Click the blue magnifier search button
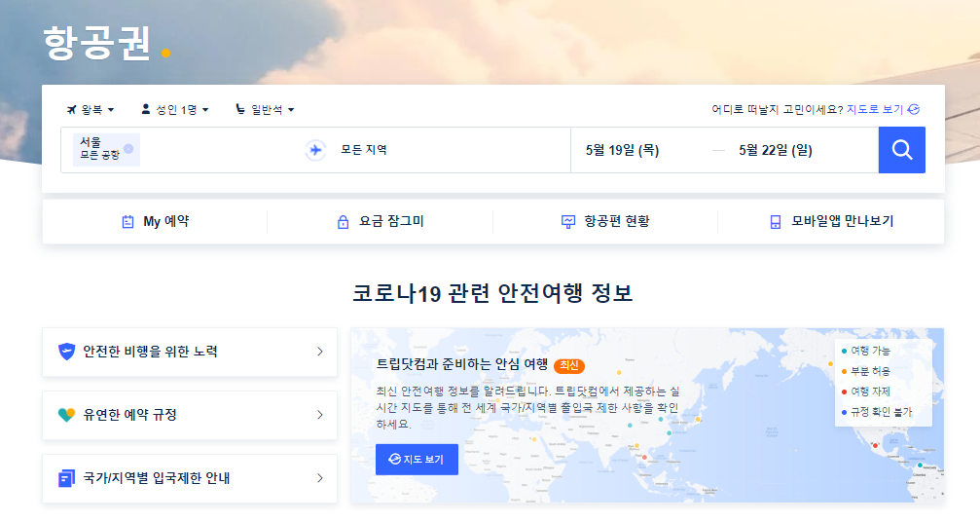980x522 pixels. 901,150
